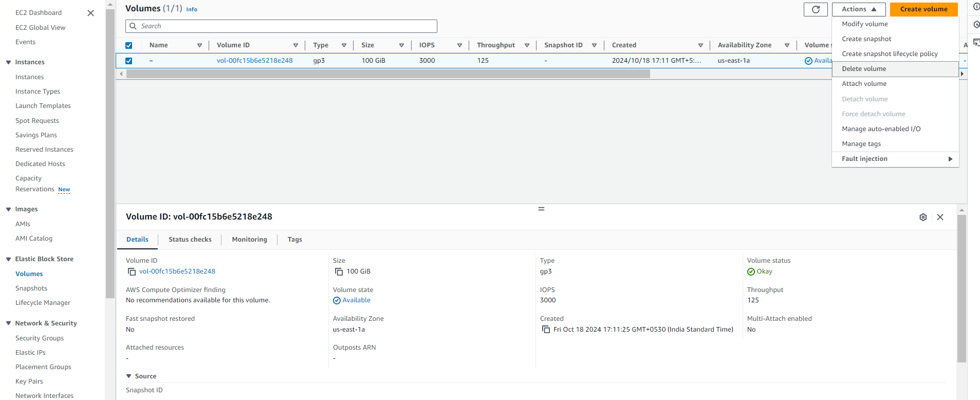
Task: Copy the Size value icon
Action: pyautogui.click(x=339, y=271)
